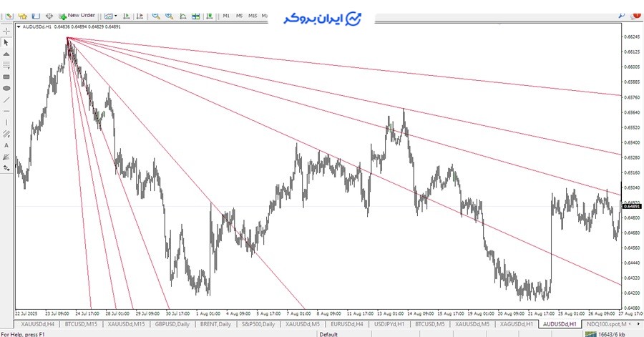This screenshot has width=644, height=337.
Task: Click the AUDUSDd,H1 chart title text
Action: (37, 26)
